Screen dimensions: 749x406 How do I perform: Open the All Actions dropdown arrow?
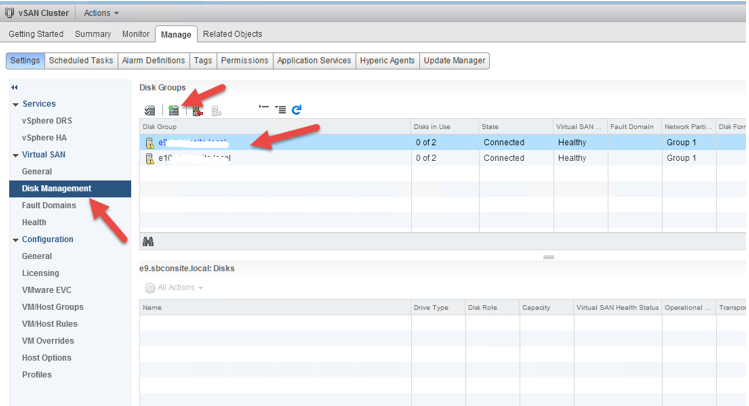pos(201,288)
